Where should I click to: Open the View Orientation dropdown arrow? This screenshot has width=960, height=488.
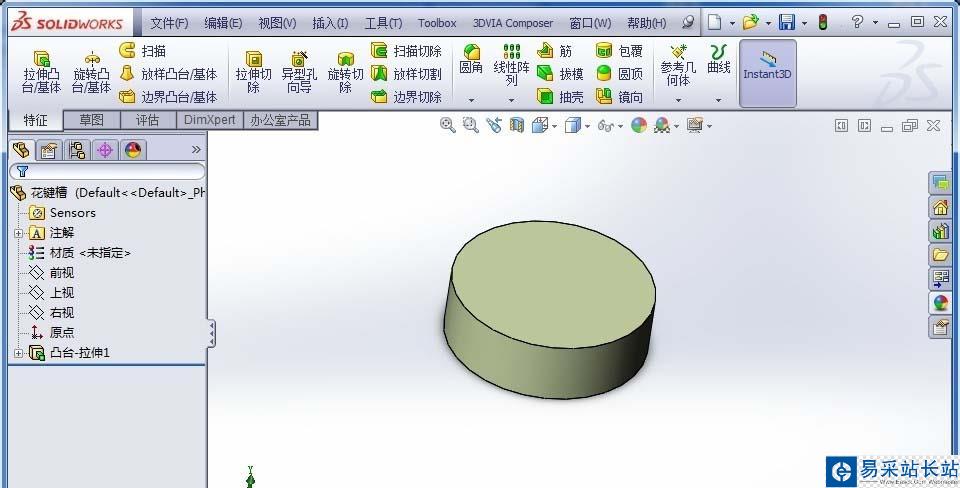click(555, 126)
